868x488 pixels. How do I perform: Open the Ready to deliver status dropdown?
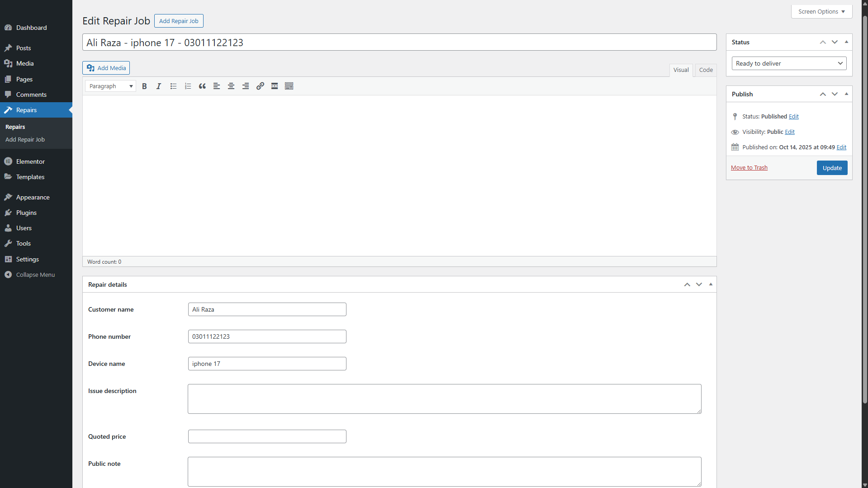coord(789,63)
